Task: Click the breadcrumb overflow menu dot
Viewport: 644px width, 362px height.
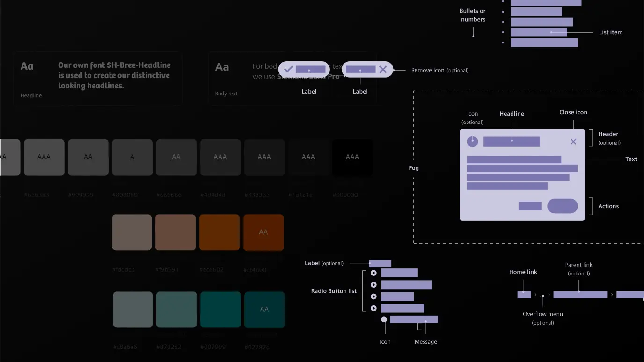Action: (x=543, y=296)
